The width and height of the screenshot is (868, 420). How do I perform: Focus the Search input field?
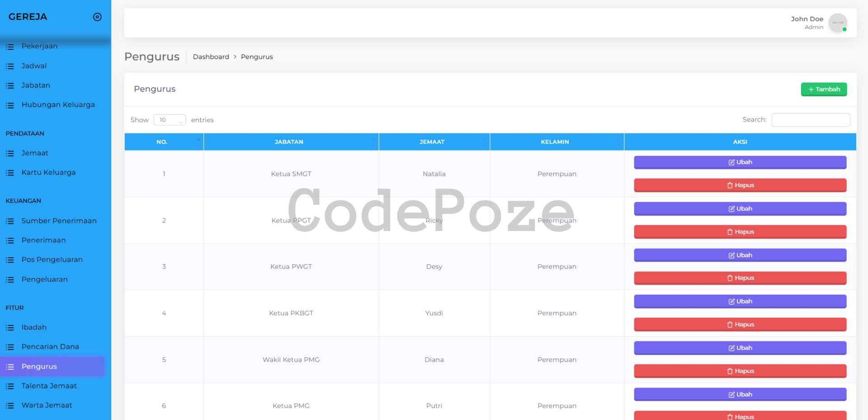click(810, 120)
